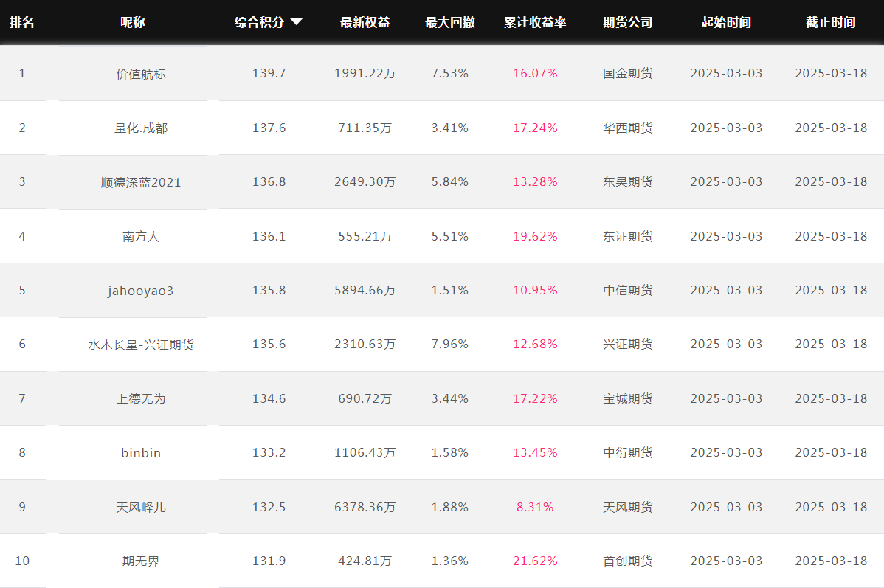The height and width of the screenshot is (588, 884).
Task: Click equity value 1106.43万
Action: [365, 452]
